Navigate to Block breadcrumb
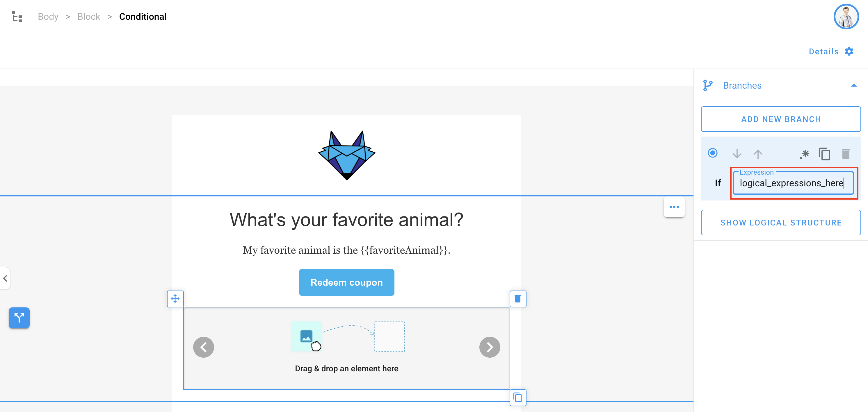This screenshot has height=412, width=868. point(89,17)
